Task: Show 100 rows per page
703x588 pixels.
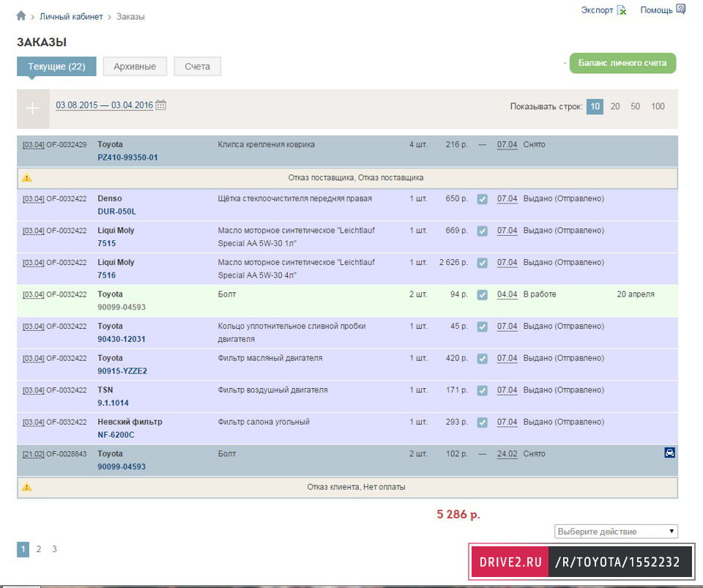Action: pos(658,107)
